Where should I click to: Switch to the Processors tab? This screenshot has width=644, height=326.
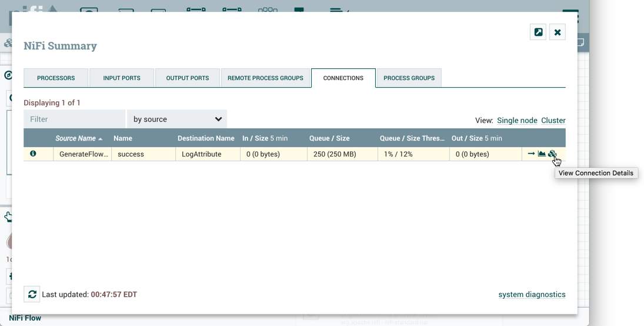(56, 78)
